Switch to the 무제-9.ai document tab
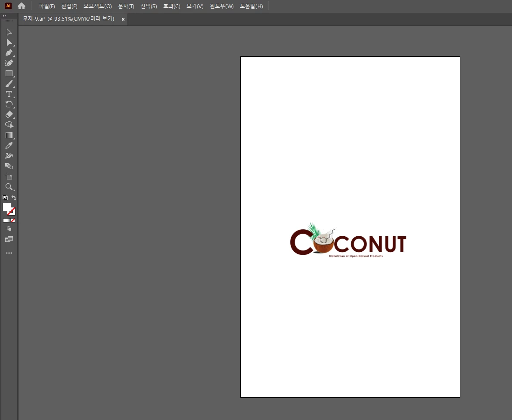Screen dimensions: 512x420 68,19
